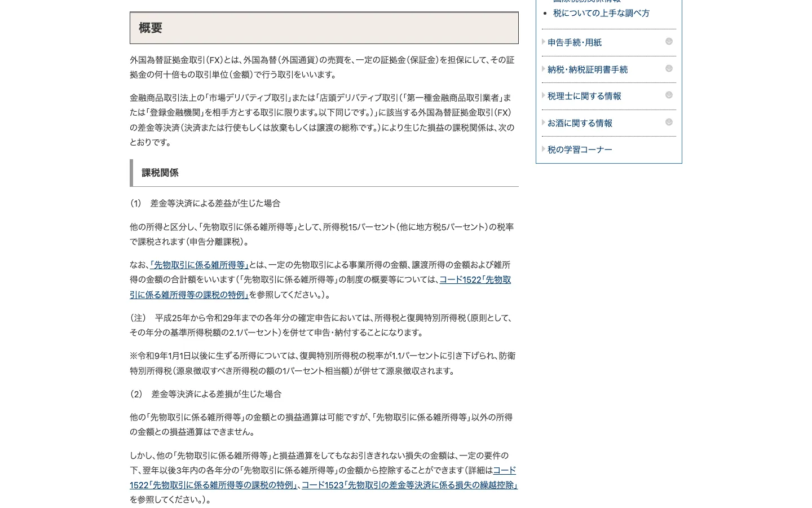Click the triangle bullet beside お酒に関する情報
Screen dimensions: 812x508
click(x=544, y=122)
